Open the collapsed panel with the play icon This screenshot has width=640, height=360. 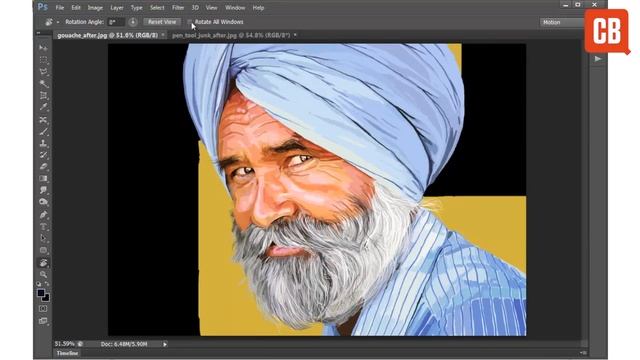[598, 59]
